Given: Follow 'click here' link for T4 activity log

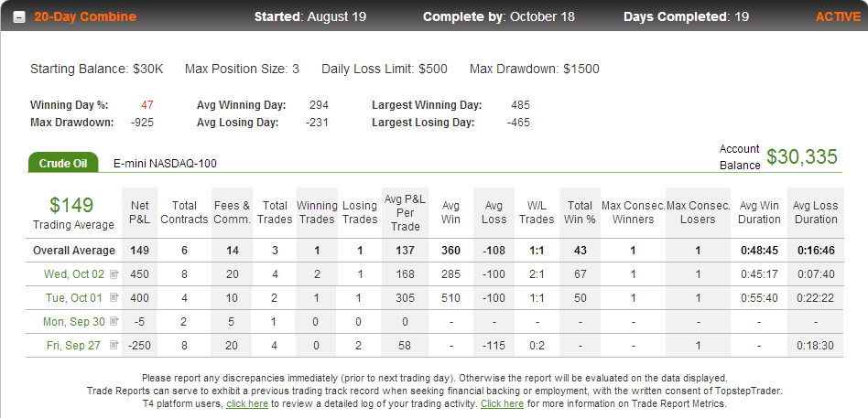Looking at the screenshot, I should coord(247,404).
